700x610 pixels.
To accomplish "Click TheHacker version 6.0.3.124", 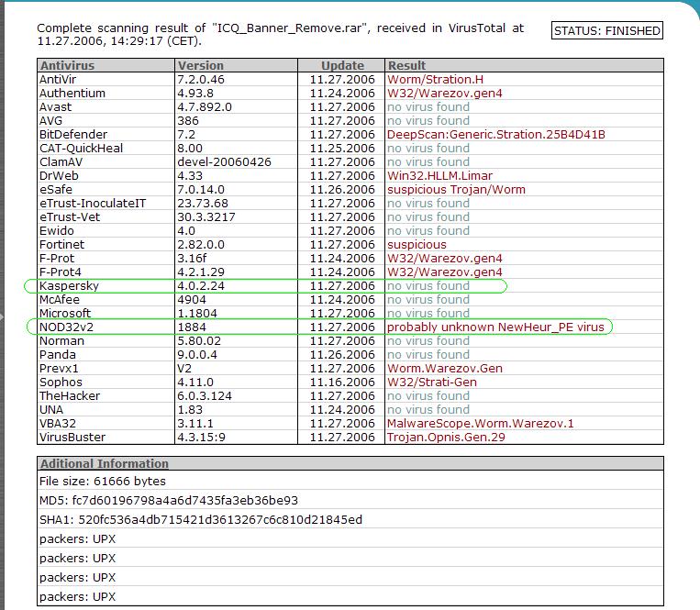I will pos(205,396).
